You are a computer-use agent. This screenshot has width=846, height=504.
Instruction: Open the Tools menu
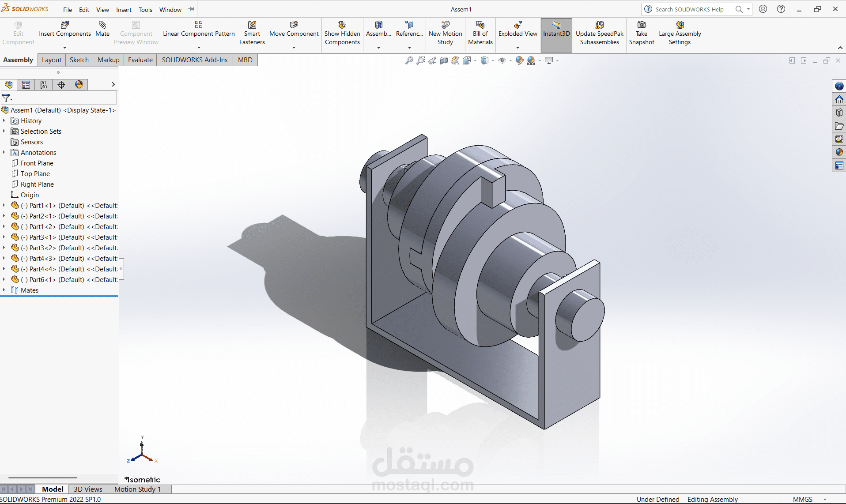click(x=145, y=9)
